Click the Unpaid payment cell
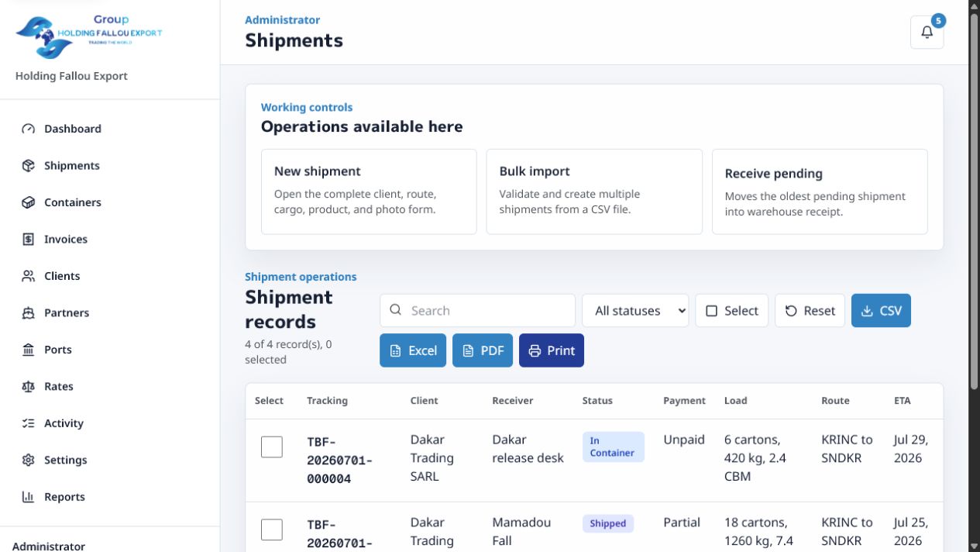980x552 pixels. pyautogui.click(x=684, y=440)
